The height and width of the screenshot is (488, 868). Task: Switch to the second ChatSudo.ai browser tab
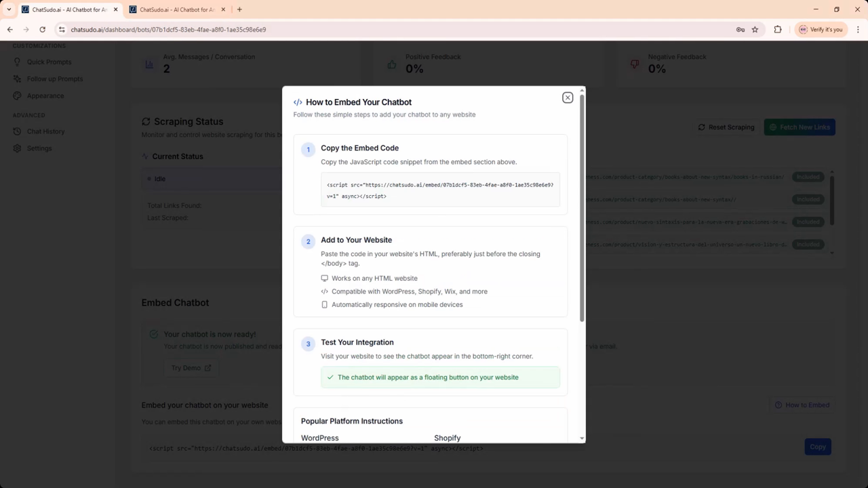pyautogui.click(x=177, y=9)
